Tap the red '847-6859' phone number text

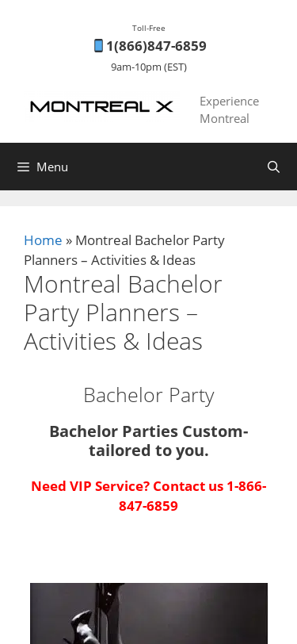click(x=149, y=506)
